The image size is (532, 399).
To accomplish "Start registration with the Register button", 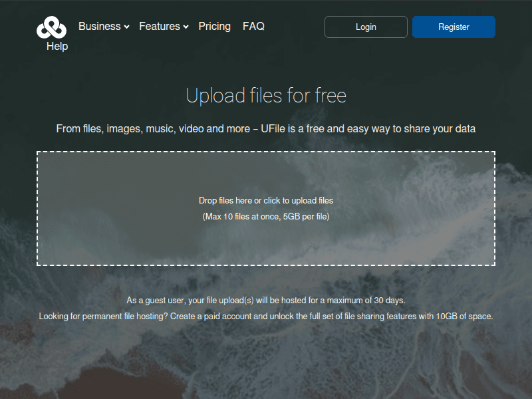I will (454, 27).
